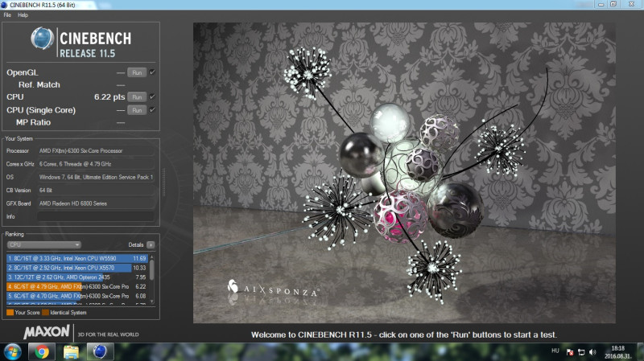Click the ranking list scrollbar
This screenshot has height=361, width=644.
pos(152,270)
